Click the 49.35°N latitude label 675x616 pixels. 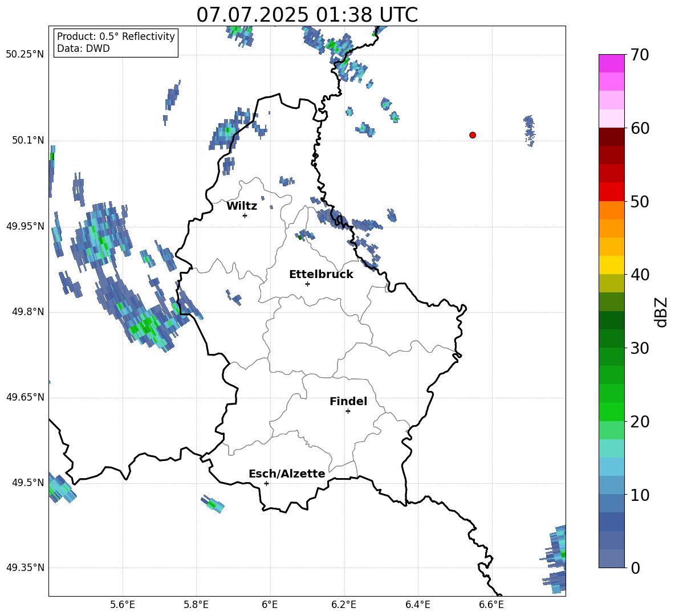pyautogui.click(x=25, y=568)
